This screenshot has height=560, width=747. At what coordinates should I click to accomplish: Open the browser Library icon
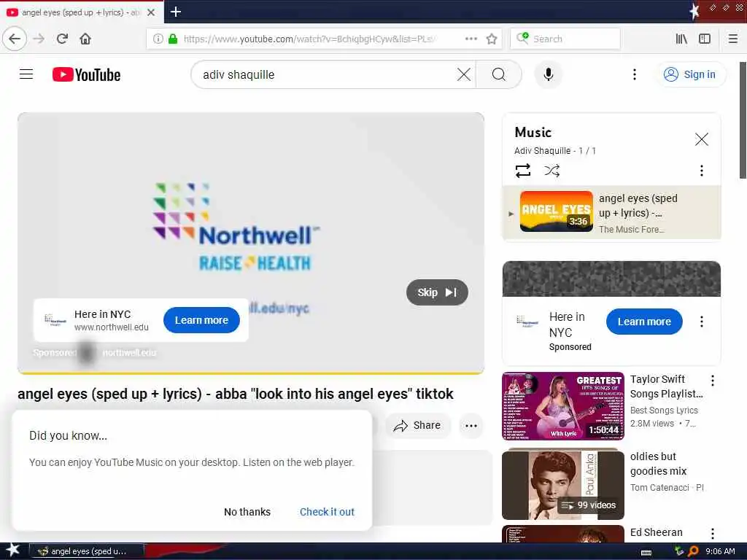click(681, 39)
